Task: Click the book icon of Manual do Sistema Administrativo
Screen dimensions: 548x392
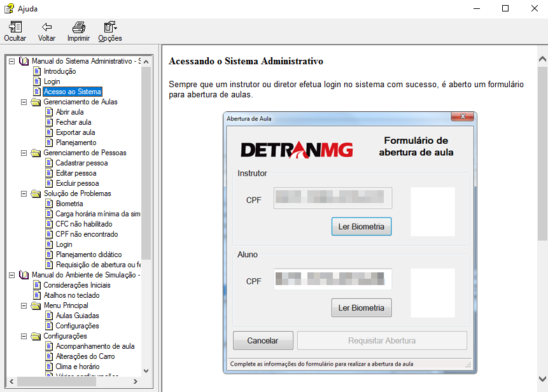Action: tap(24, 61)
